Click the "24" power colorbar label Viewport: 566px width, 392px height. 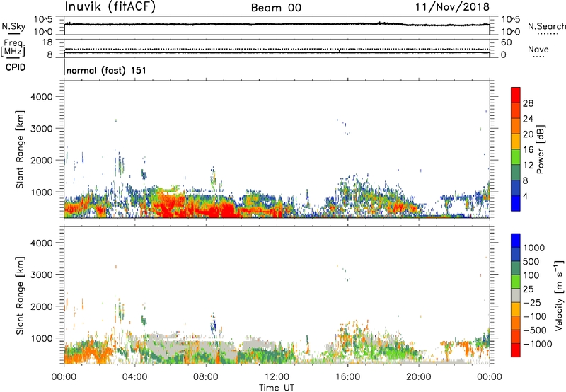tap(528, 119)
